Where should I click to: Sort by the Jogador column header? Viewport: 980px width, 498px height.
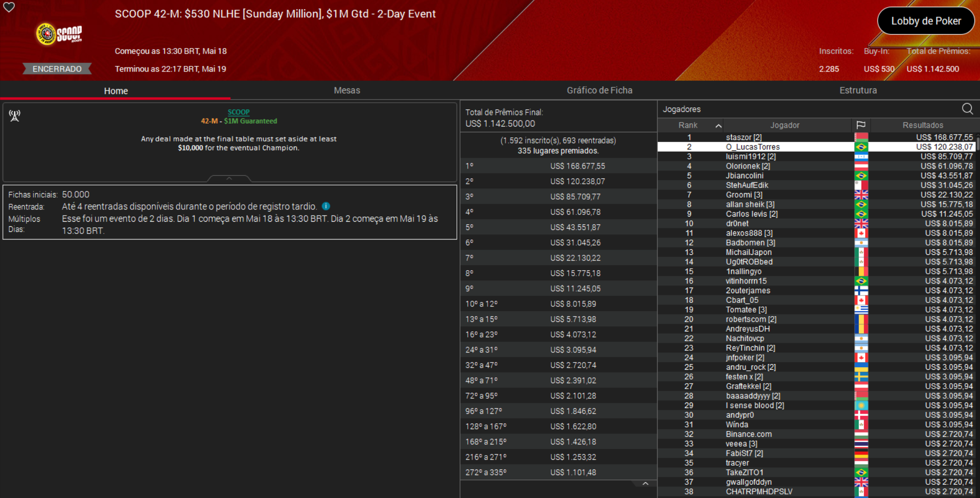[x=785, y=125]
